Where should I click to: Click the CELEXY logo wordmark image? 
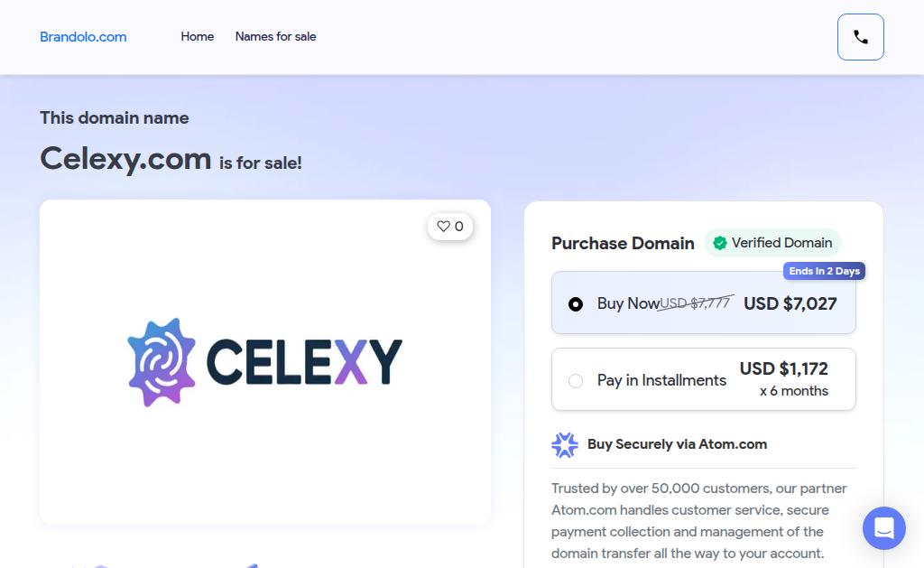(304, 361)
